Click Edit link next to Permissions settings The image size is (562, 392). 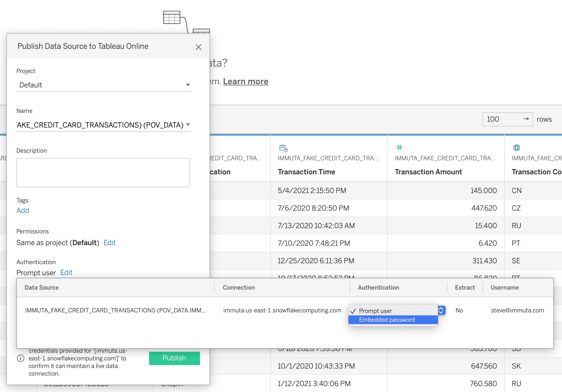tap(110, 243)
